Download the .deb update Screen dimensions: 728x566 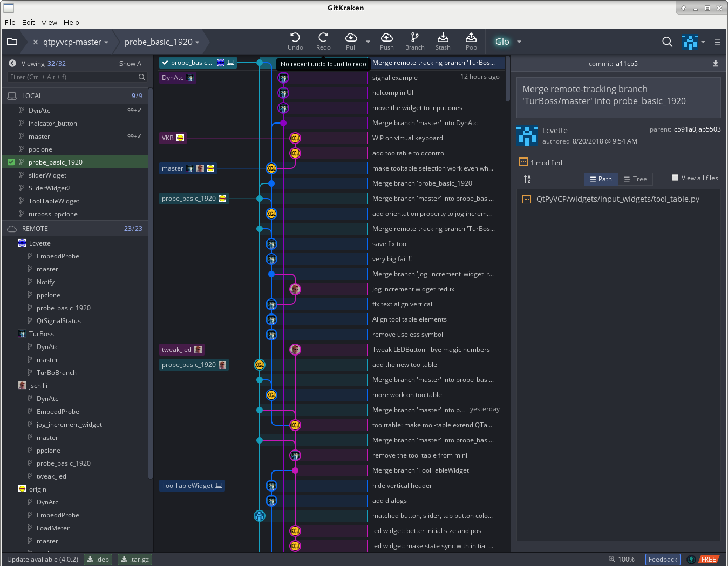coord(98,560)
